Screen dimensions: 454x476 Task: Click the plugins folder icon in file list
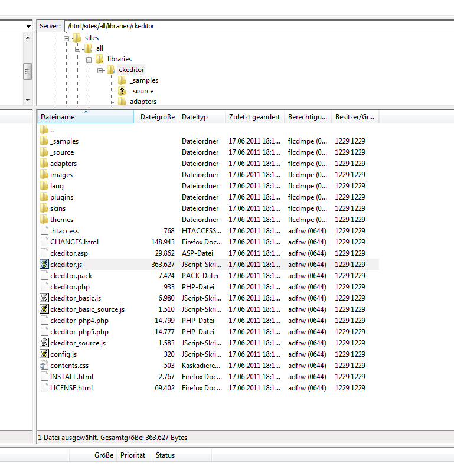click(x=44, y=197)
